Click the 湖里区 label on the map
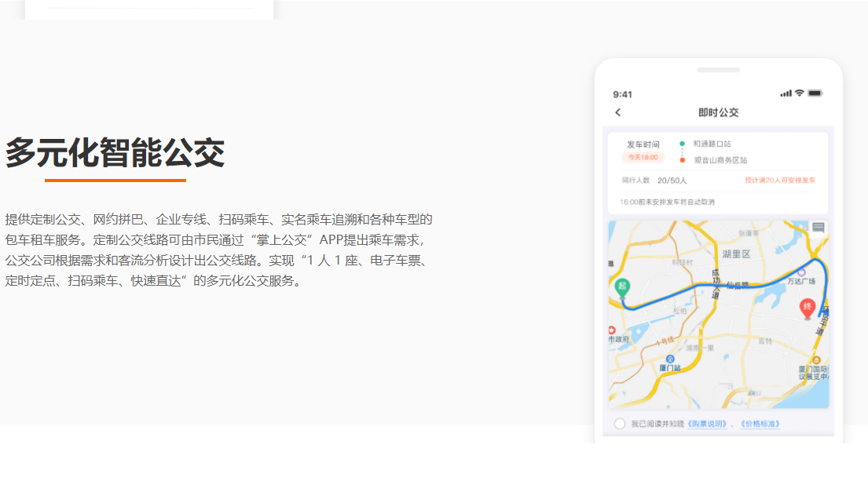Screen dimensions: 868x478 point(736,254)
